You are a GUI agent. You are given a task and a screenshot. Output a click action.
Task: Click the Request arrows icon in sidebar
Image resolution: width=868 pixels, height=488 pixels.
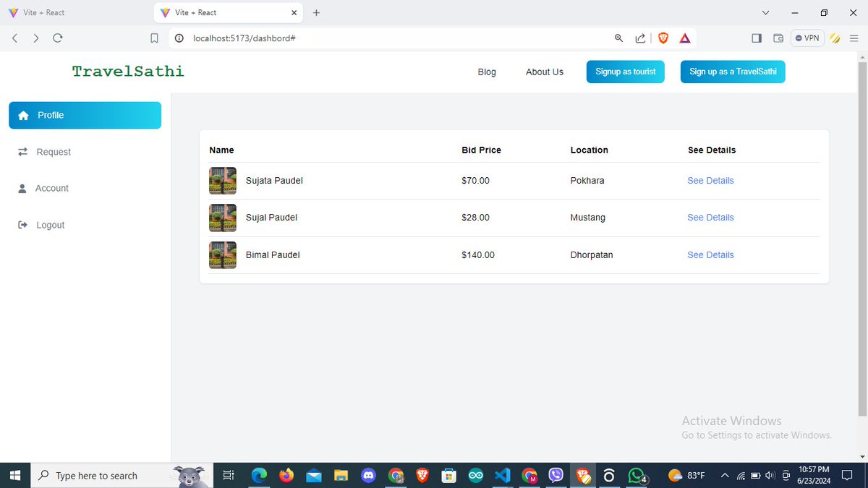tap(22, 151)
